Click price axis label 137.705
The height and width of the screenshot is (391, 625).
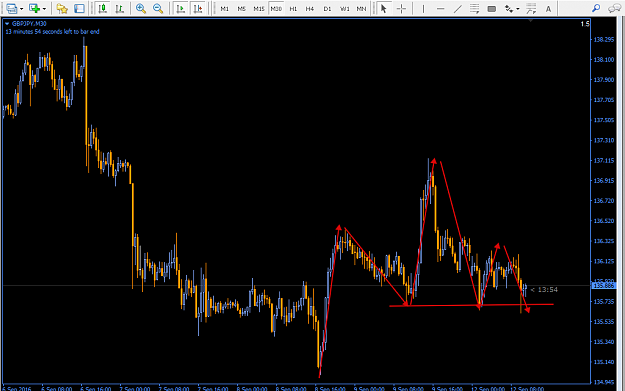click(x=604, y=100)
